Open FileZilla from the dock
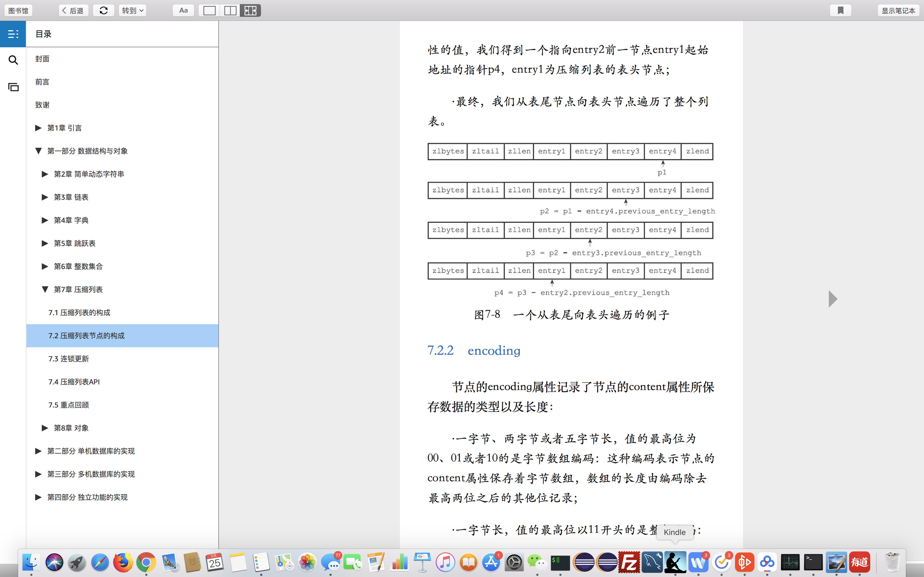This screenshot has width=924, height=577. point(629,562)
